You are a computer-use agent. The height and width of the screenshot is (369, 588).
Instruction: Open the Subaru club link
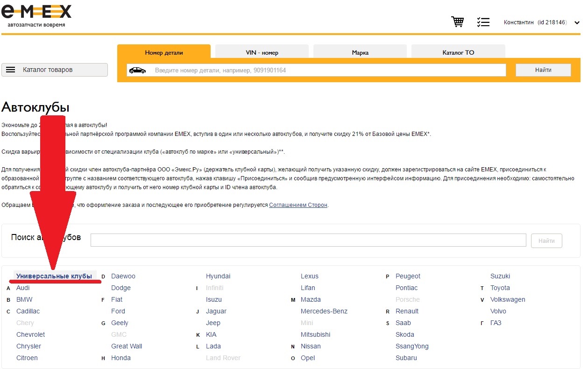pos(406,358)
